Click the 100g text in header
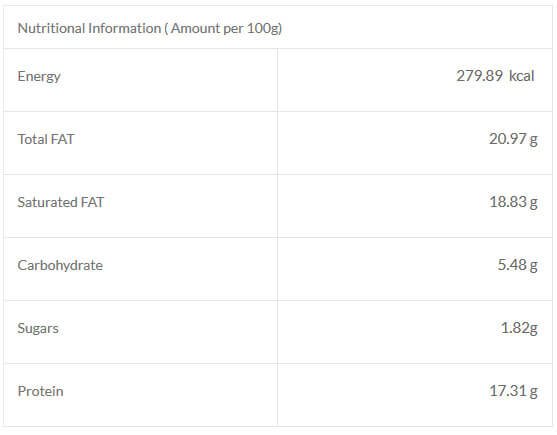Screen dimensions: 557x435 pos(263,28)
